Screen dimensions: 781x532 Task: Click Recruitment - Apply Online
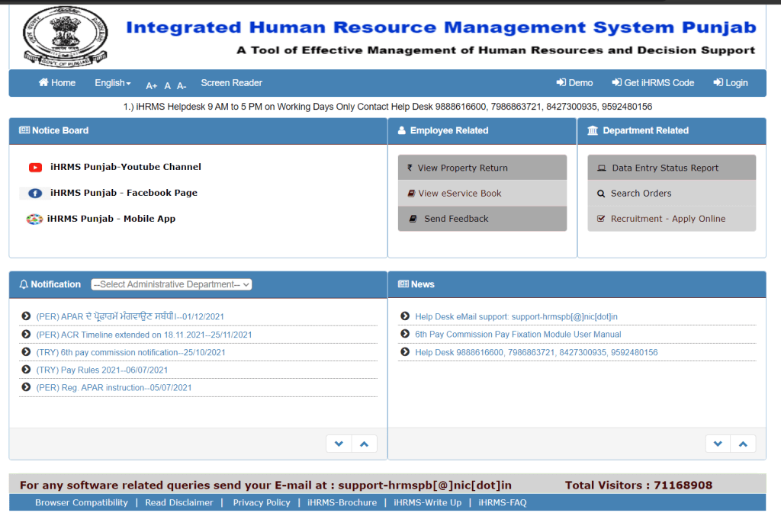671,219
